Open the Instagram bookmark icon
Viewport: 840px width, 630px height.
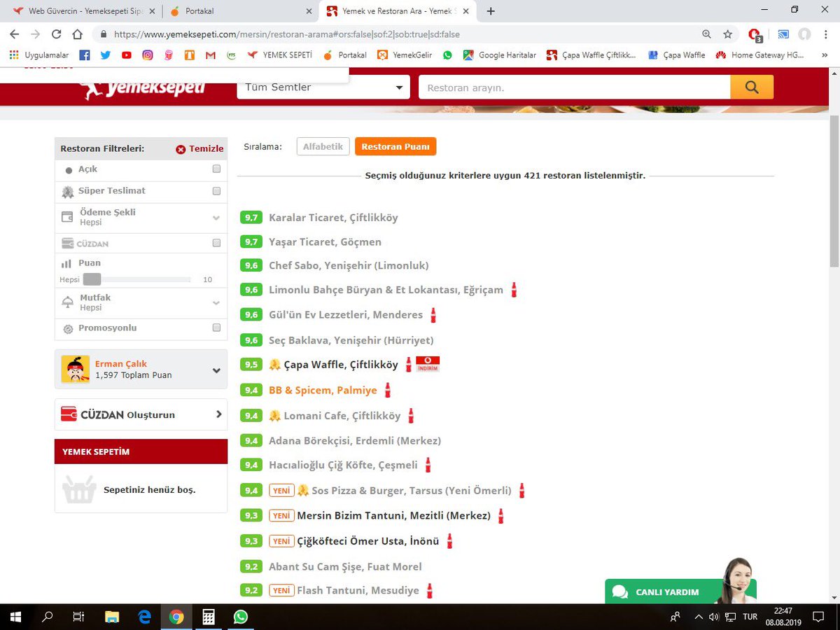(x=148, y=55)
